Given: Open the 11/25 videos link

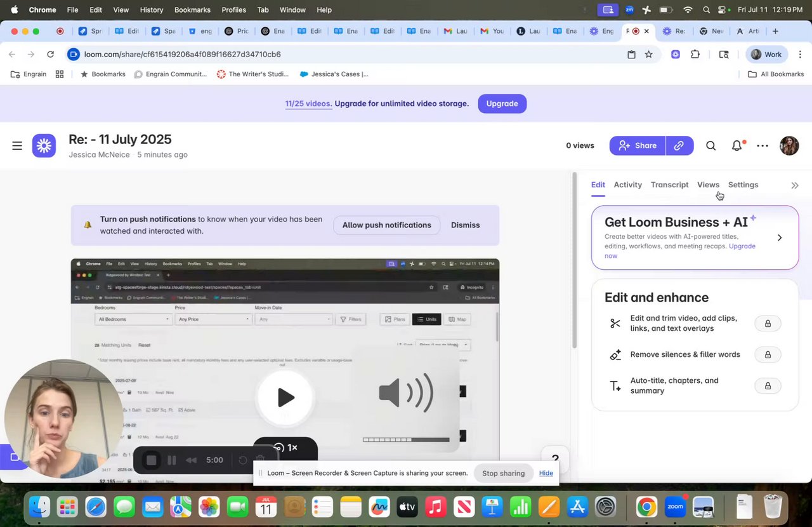Looking at the screenshot, I should click(308, 103).
